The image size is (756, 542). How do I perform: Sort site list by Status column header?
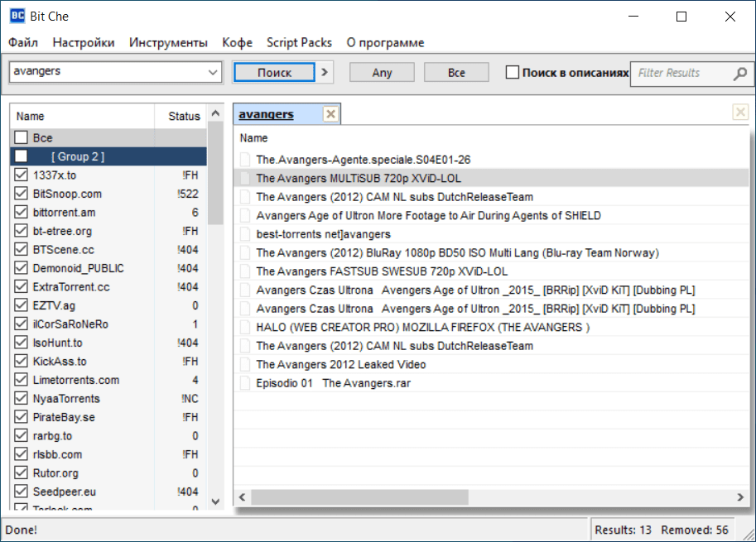[x=181, y=116]
